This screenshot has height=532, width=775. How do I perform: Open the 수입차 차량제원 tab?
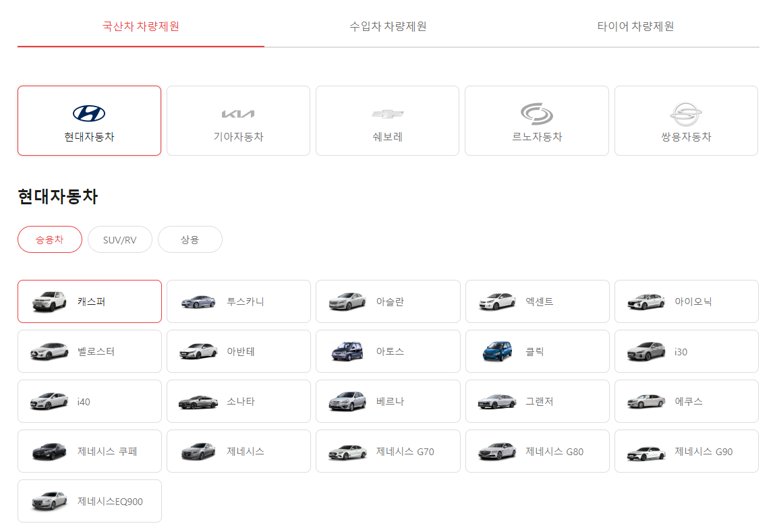click(x=388, y=26)
